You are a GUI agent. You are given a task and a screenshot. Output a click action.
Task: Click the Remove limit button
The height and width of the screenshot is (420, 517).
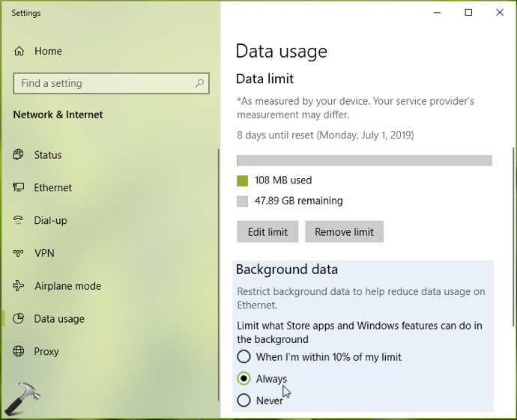coord(344,231)
